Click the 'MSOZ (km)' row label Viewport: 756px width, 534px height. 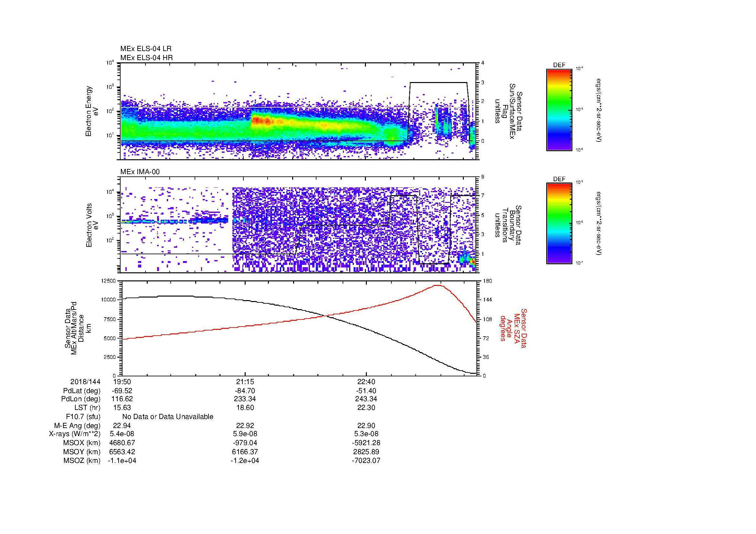coord(82,461)
